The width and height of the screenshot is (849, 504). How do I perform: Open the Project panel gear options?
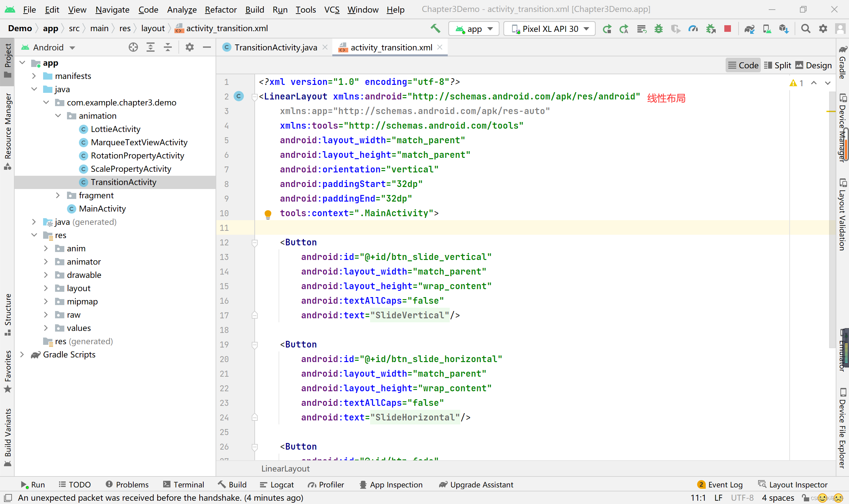pyautogui.click(x=189, y=47)
